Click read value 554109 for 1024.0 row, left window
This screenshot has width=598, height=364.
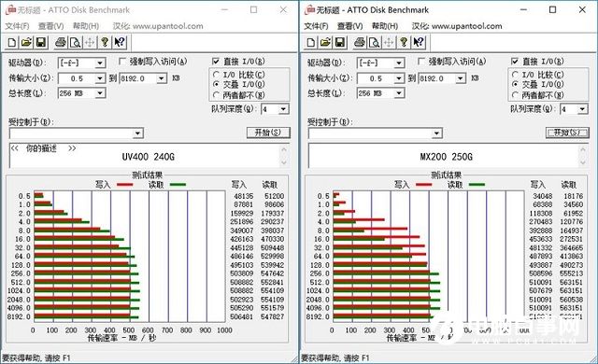coord(272,291)
